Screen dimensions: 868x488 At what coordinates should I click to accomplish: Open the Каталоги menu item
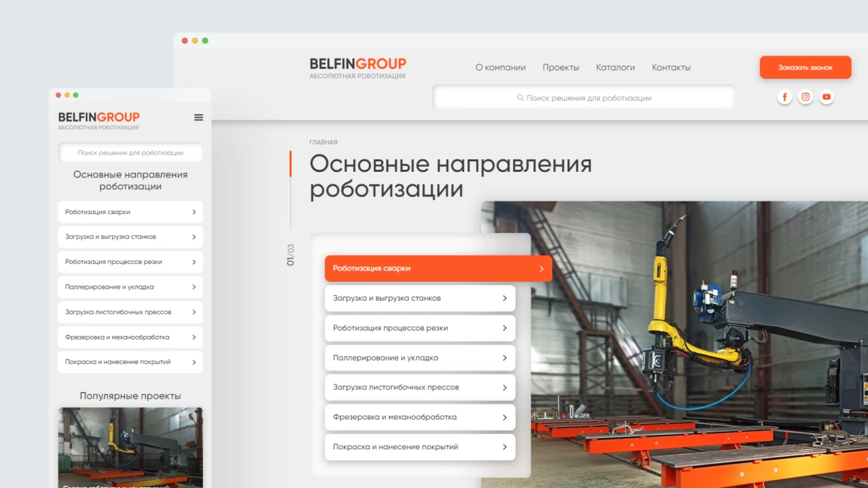[615, 67]
